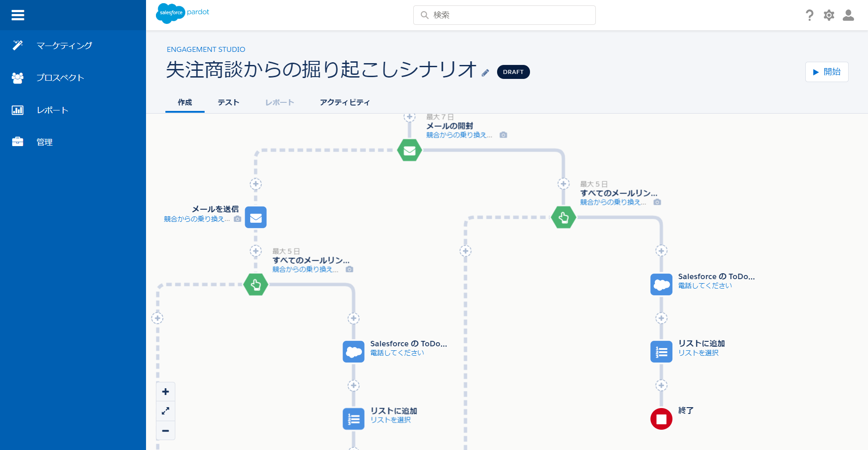This screenshot has width=868, height=450.
Task: Add a step above the left-branch Salesforce ToDo
Action: [353, 318]
